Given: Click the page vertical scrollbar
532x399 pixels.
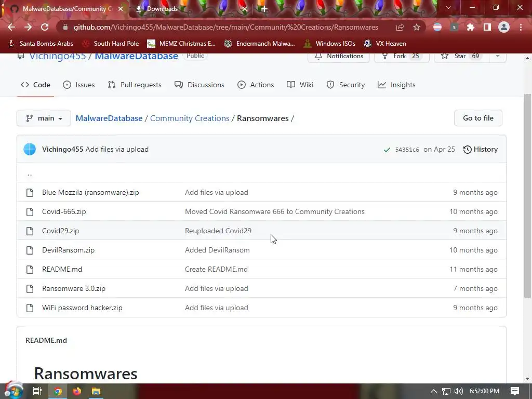Looking at the screenshot, I should click(x=527, y=196).
